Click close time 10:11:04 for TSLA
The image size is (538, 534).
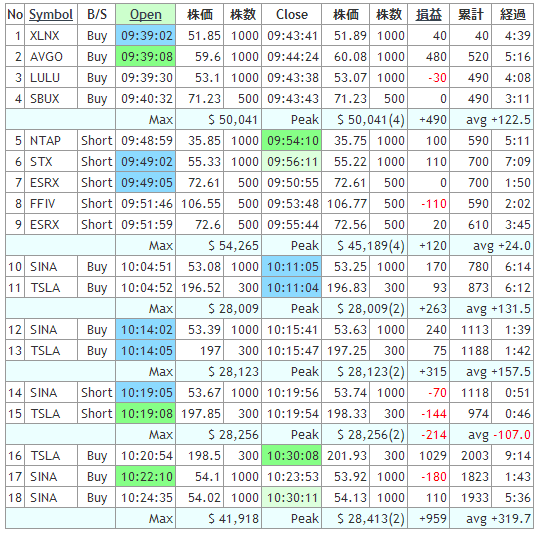[292, 287]
